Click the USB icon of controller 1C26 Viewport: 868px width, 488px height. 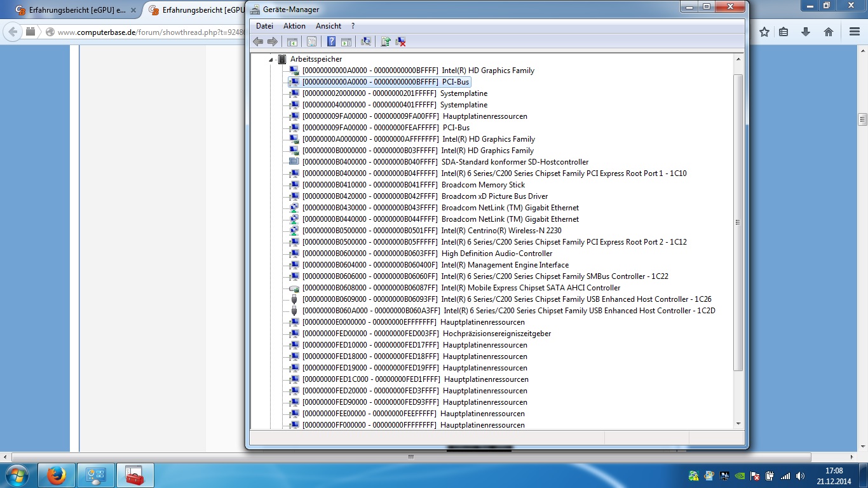point(294,299)
